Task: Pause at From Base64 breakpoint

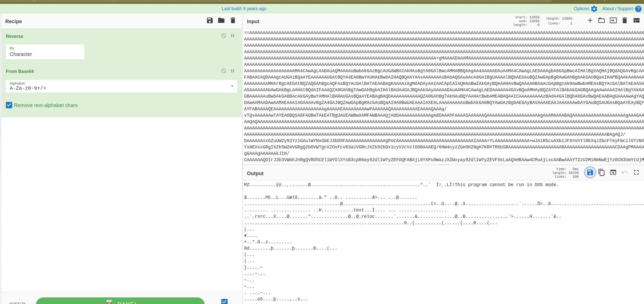Action: 232,71
